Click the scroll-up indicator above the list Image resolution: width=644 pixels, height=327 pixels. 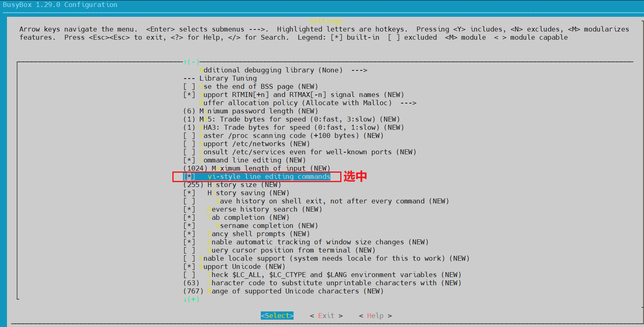(x=191, y=62)
